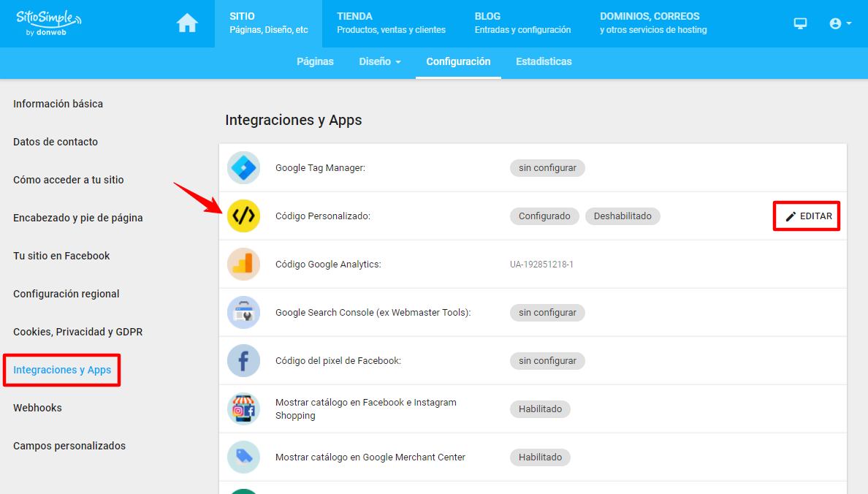
Task: Click the 'Código Personalizado:' label
Action: (x=323, y=216)
